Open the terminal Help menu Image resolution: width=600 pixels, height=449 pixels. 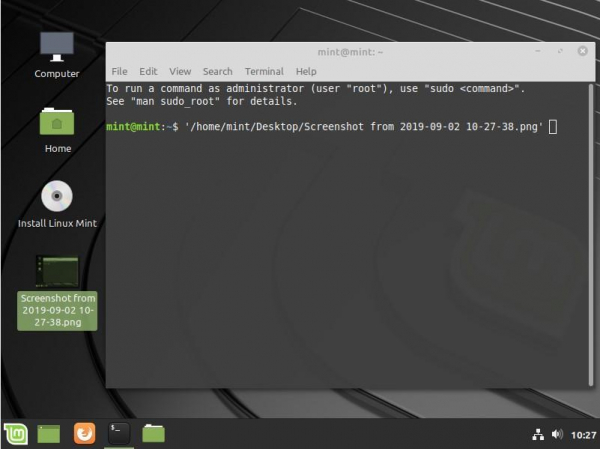click(x=306, y=72)
